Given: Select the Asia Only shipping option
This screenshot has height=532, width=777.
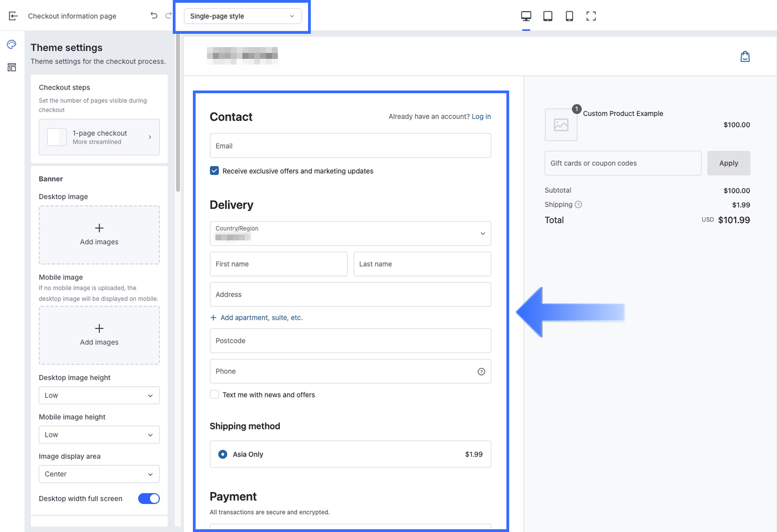Looking at the screenshot, I should [223, 454].
